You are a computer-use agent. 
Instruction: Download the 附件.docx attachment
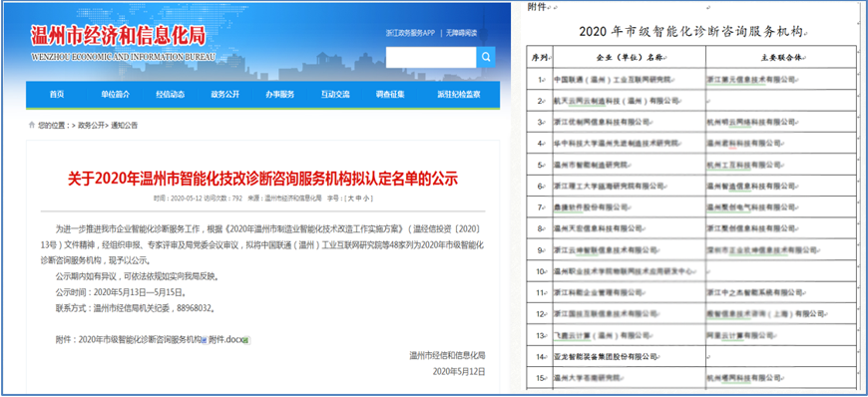tap(225, 340)
